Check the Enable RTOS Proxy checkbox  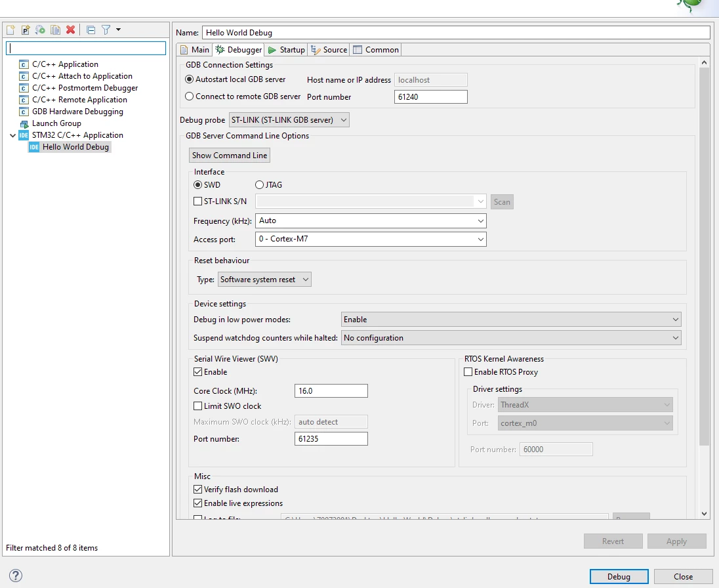click(x=468, y=372)
